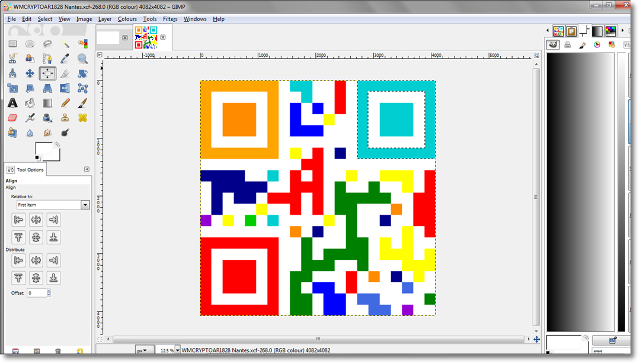Select the Move tool
640x364 pixels.
(30, 73)
